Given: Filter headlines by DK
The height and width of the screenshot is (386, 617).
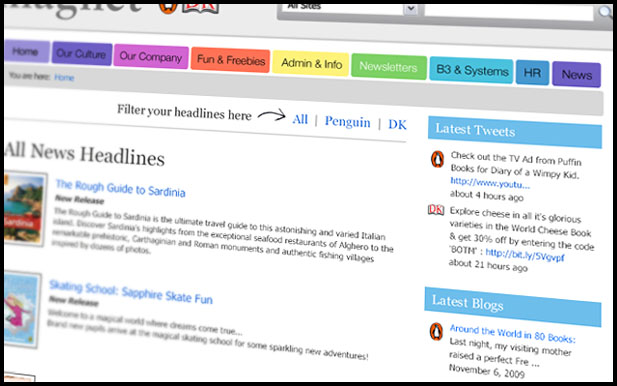Looking at the screenshot, I should (397, 124).
